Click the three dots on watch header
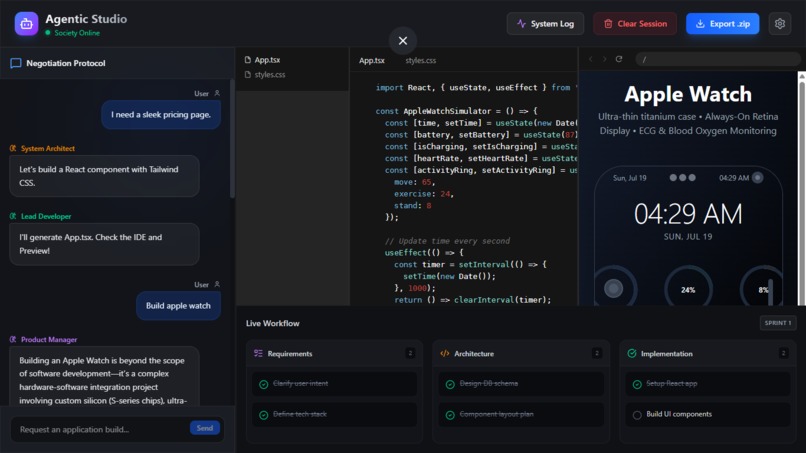 (x=683, y=177)
